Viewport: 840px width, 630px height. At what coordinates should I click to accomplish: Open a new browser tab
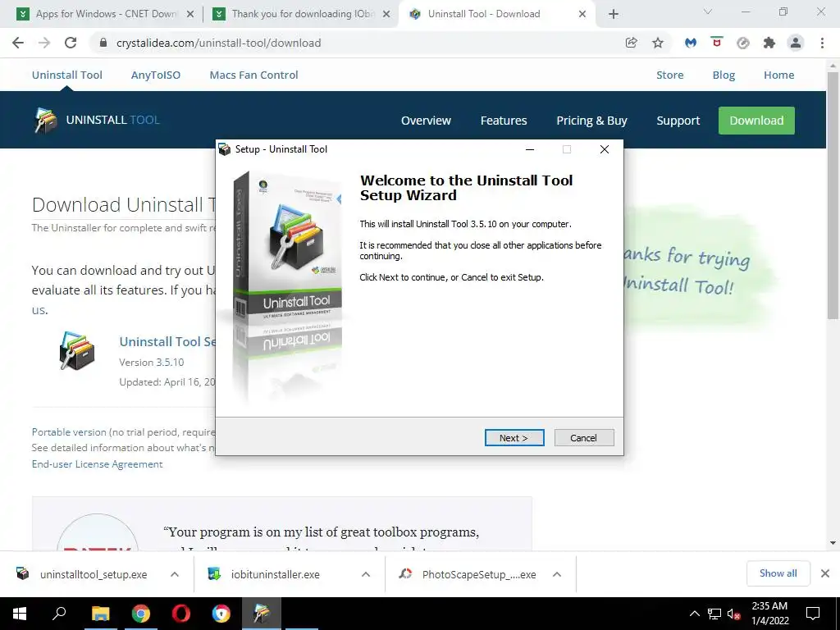[614, 14]
